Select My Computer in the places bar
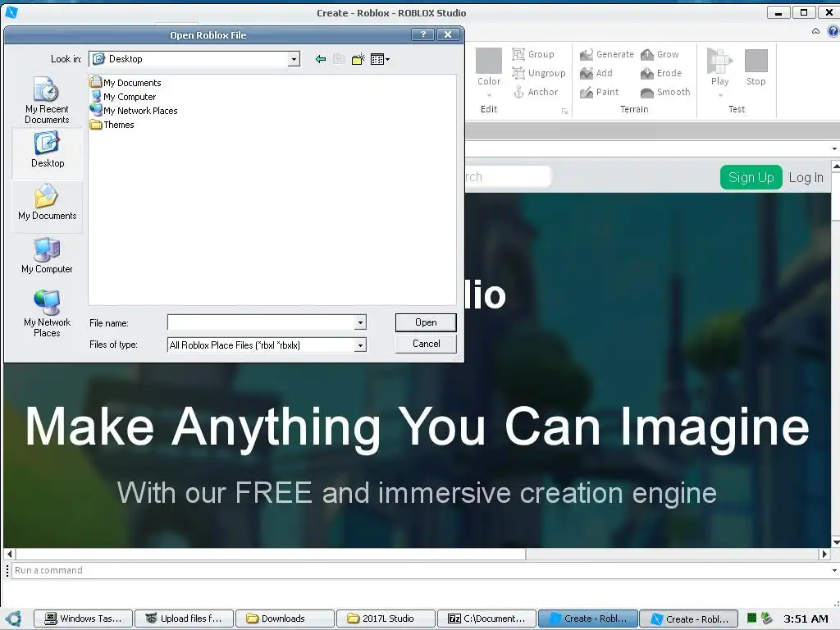Screen dimensions: 840x630 (47, 256)
